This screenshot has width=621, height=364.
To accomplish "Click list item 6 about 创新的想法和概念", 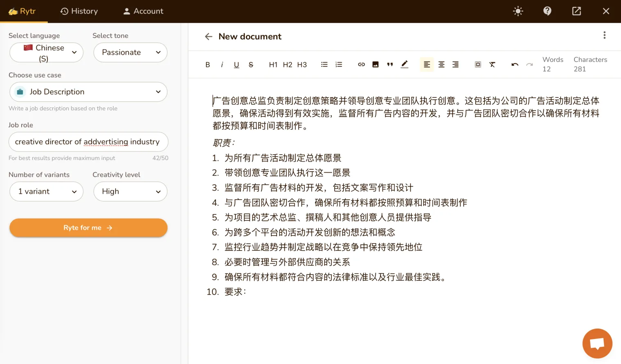I will coord(310,232).
